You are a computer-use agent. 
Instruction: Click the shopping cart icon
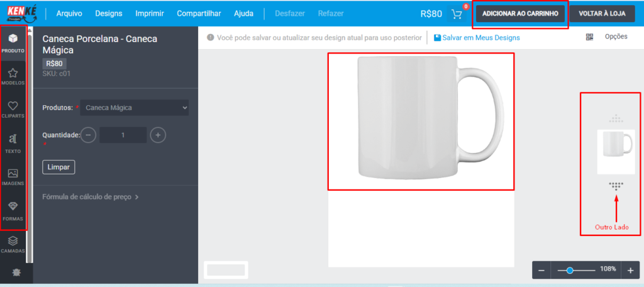pyautogui.click(x=457, y=14)
